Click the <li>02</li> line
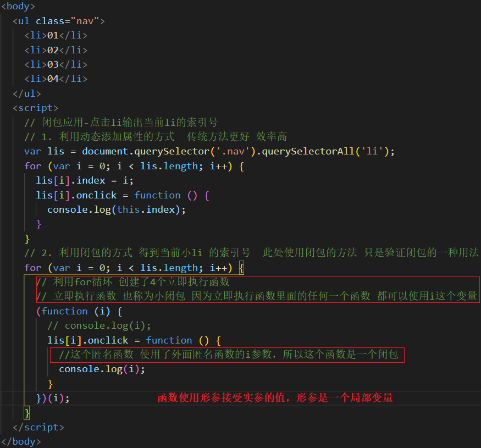The width and height of the screenshot is (481, 448). coord(56,50)
